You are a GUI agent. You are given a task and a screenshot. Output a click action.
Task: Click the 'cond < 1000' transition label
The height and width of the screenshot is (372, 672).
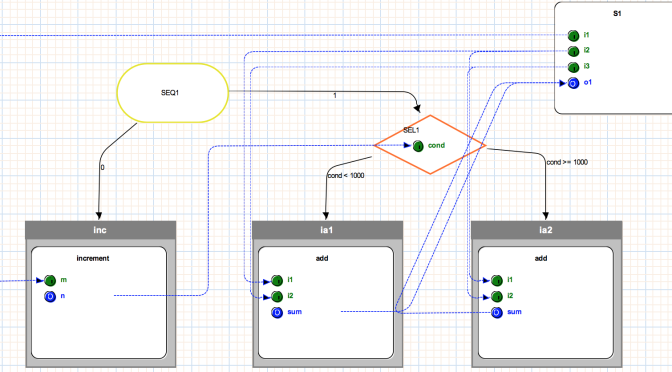(x=346, y=176)
